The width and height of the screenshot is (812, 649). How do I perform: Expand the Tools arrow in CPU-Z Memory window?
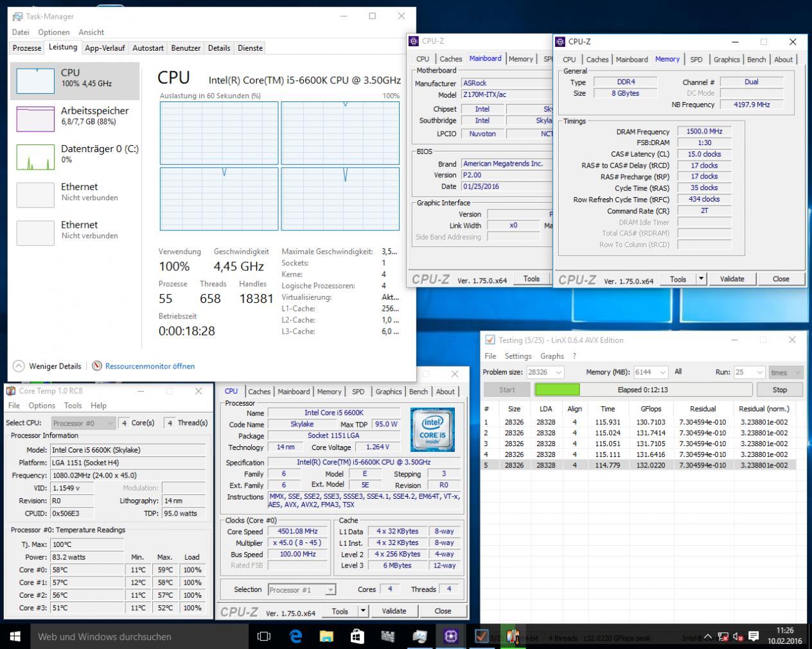[x=702, y=279]
